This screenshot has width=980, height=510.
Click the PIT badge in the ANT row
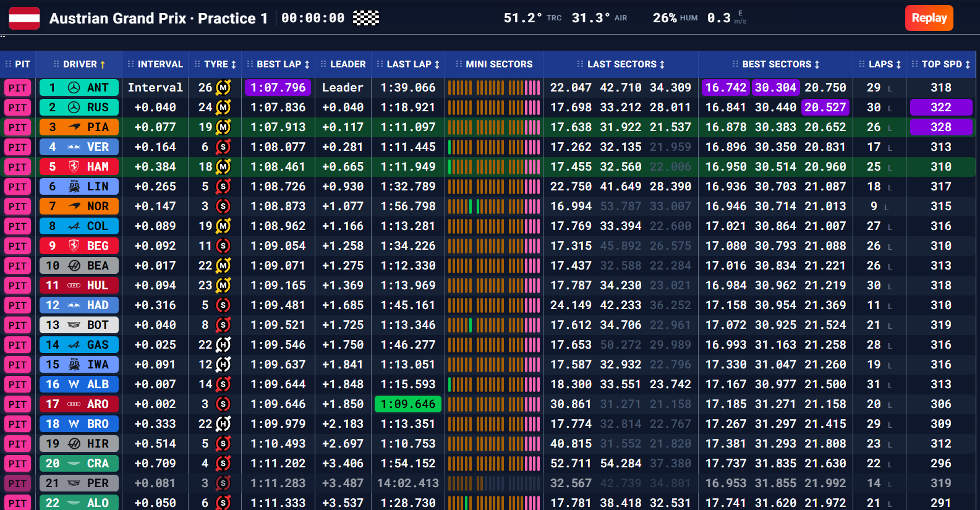point(17,88)
